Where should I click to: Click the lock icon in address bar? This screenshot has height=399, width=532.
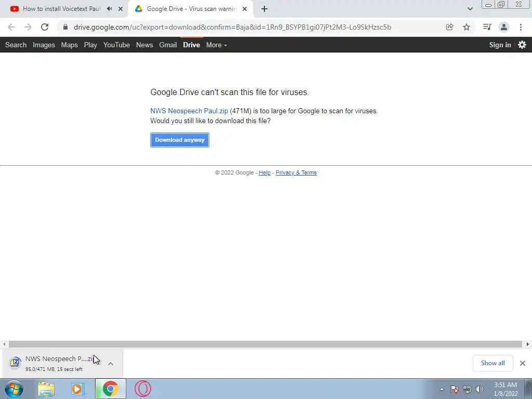(x=65, y=27)
